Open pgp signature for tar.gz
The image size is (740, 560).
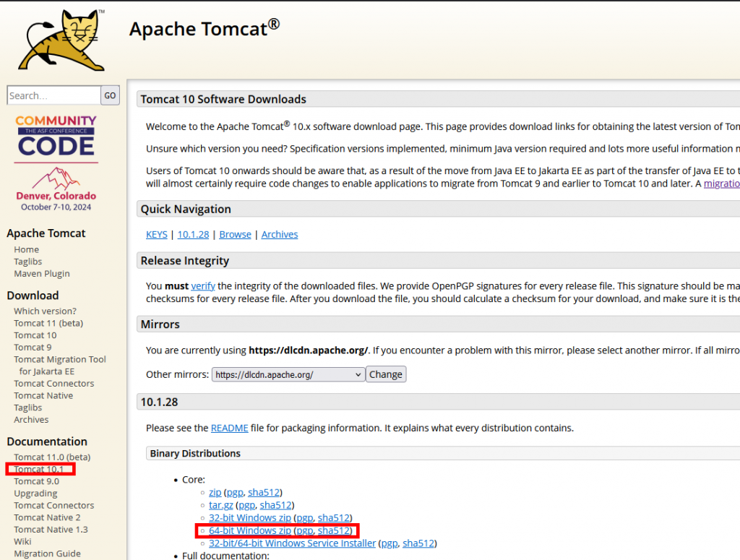(247, 505)
